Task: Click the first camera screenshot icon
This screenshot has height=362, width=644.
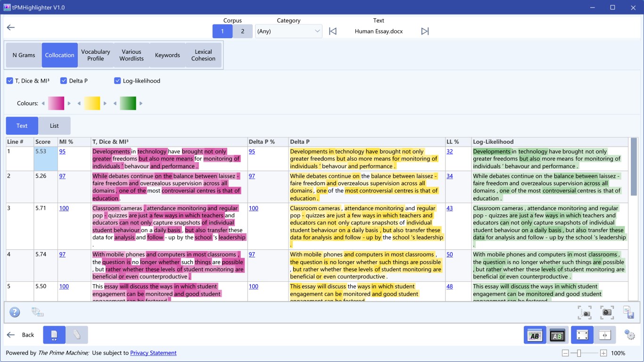Action: coord(585,312)
